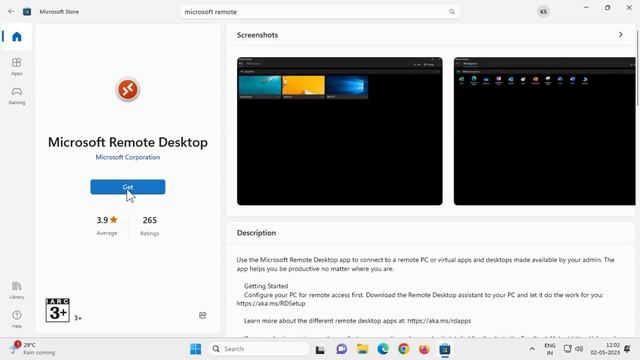Viewport: 640px width, 360px height.
Task: Click the IARC 3+ rating badge
Action: [x=58, y=310]
